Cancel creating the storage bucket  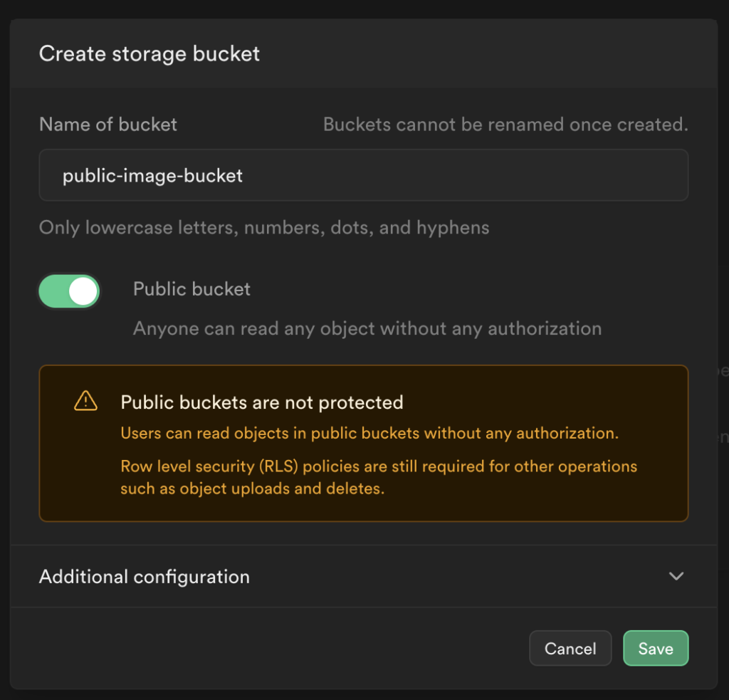click(x=570, y=649)
